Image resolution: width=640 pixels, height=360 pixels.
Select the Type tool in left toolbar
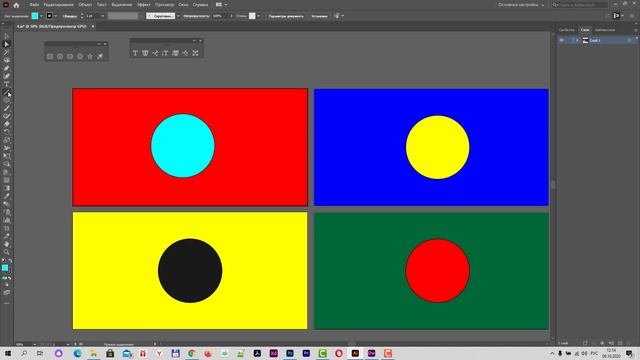click(x=7, y=84)
